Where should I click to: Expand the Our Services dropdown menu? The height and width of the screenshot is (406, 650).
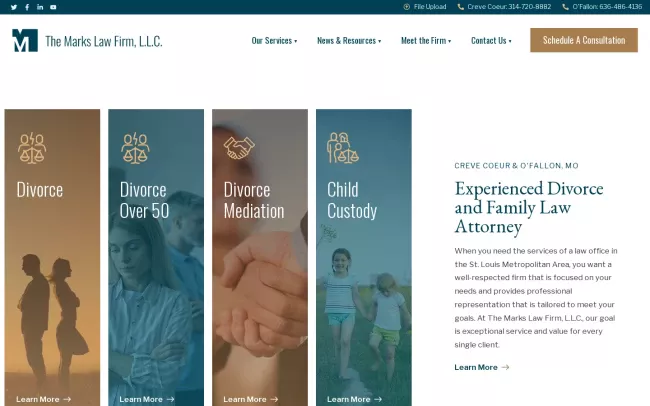274,41
